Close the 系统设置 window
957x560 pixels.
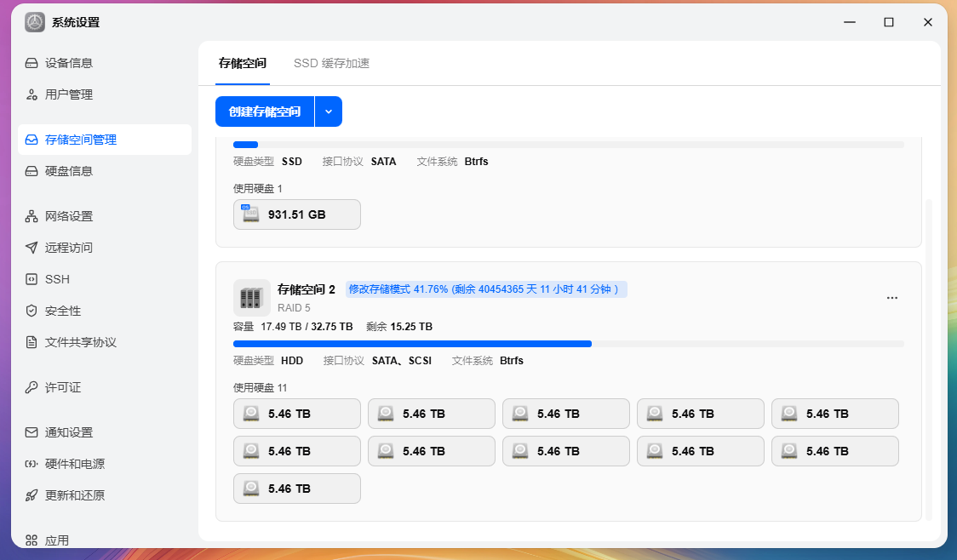pyautogui.click(x=928, y=23)
